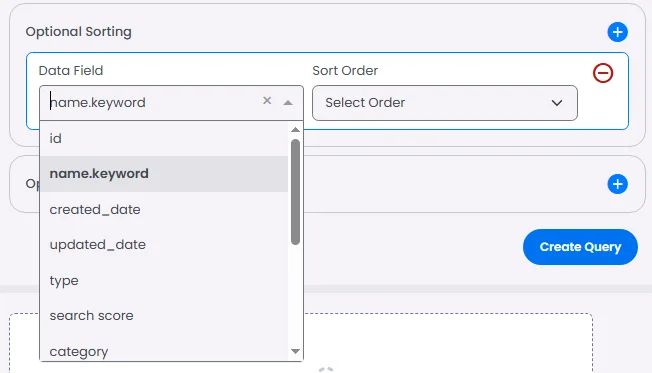The image size is (652, 373).
Task: Add a new Optional Sorting row
Action: 617,32
